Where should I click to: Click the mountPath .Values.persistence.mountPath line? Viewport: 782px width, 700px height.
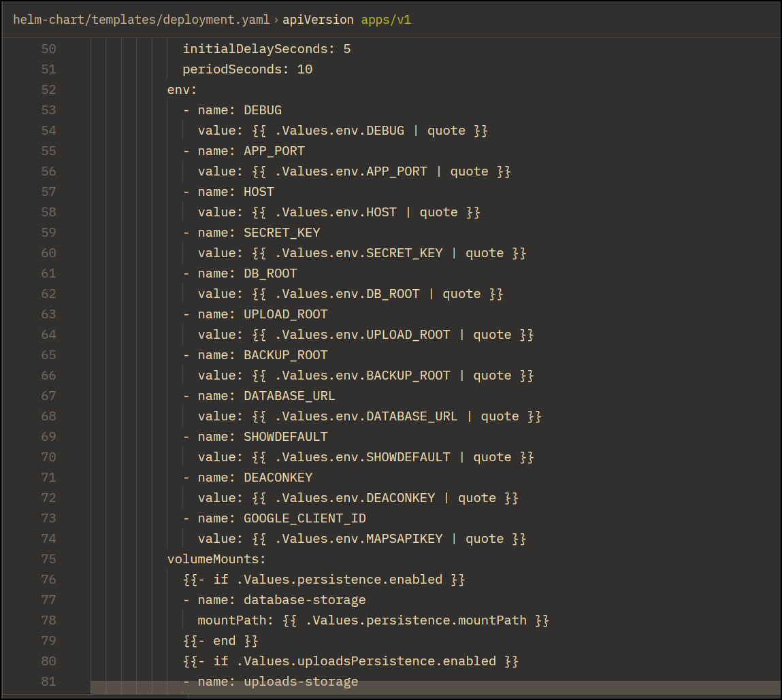tap(374, 621)
